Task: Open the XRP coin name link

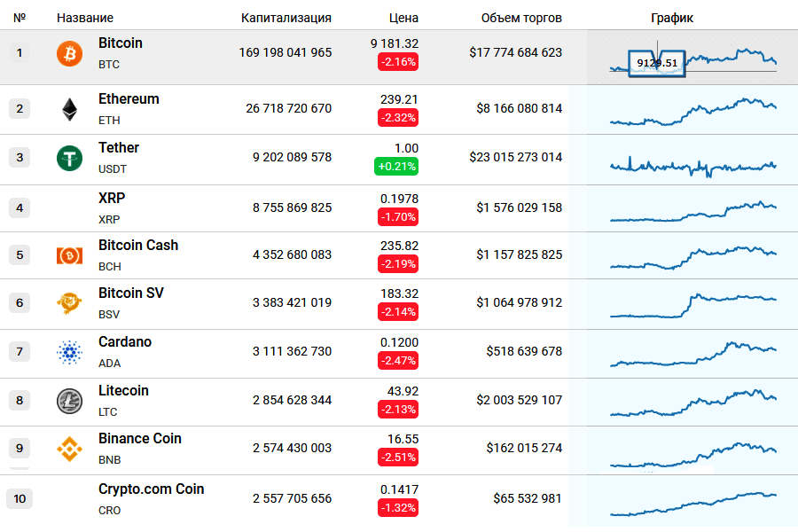Action: (111, 199)
